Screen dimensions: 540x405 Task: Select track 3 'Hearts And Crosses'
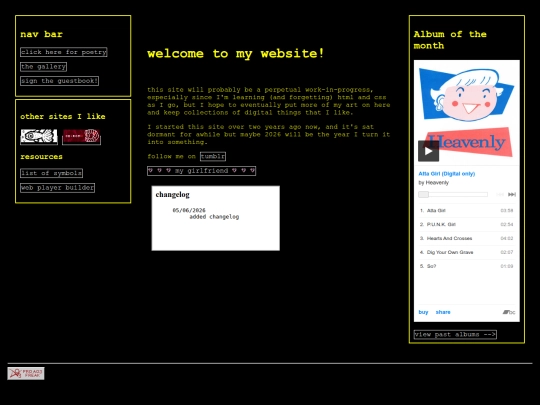pyautogui.click(x=467, y=238)
